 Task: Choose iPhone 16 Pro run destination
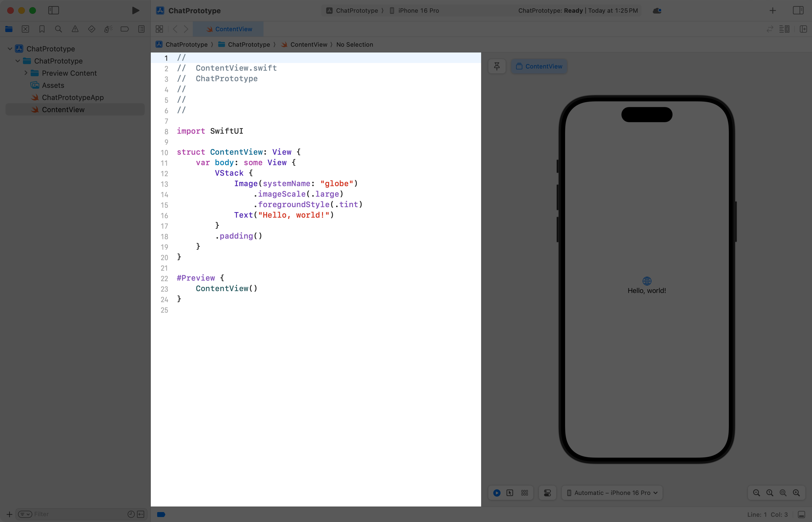(x=418, y=10)
